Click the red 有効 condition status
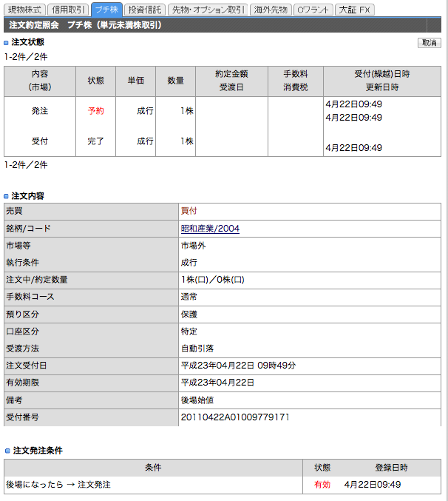The height and width of the screenshot is (501, 448). [322, 485]
